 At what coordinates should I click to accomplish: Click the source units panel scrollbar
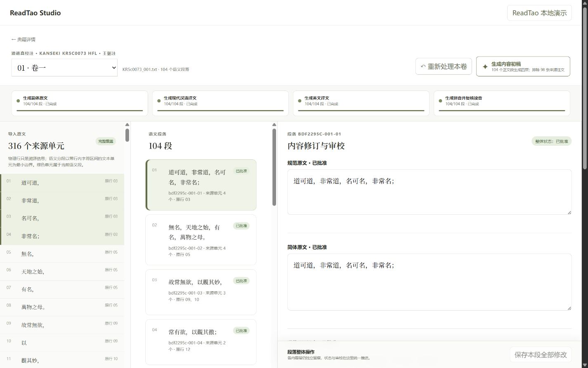[x=127, y=135]
